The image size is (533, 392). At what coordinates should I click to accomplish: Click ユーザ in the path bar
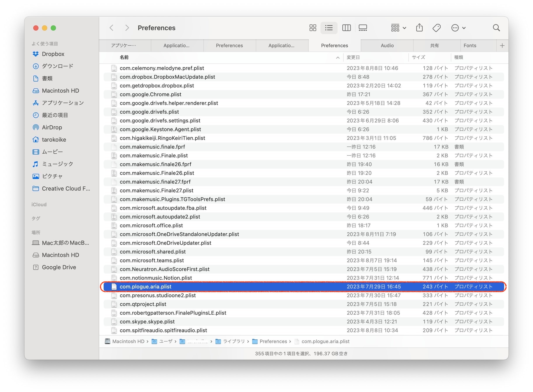pyautogui.click(x=162, y=342)
